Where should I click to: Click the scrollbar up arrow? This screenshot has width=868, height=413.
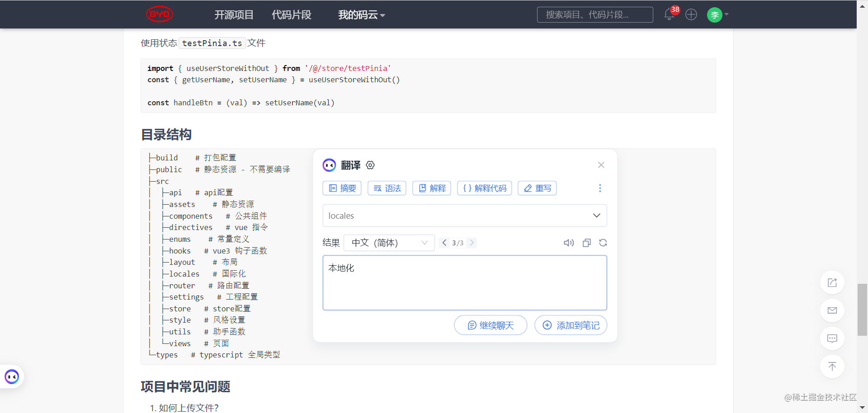click(x=862, y=5)
